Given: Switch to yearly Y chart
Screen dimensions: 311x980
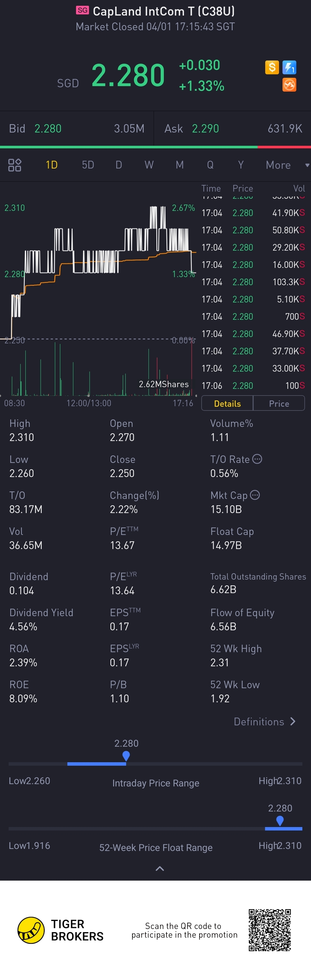Looking at the screenshot, I should tap(241, 165).
